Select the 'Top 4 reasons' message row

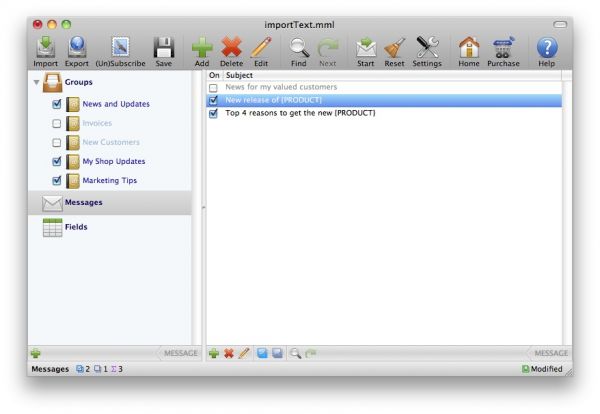coord(300,113)
